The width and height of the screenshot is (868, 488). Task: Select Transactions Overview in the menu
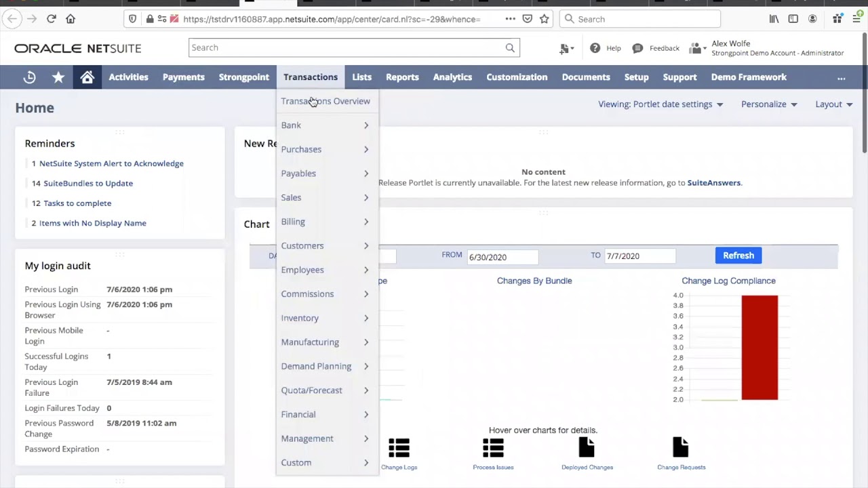[x=325, y=101]
